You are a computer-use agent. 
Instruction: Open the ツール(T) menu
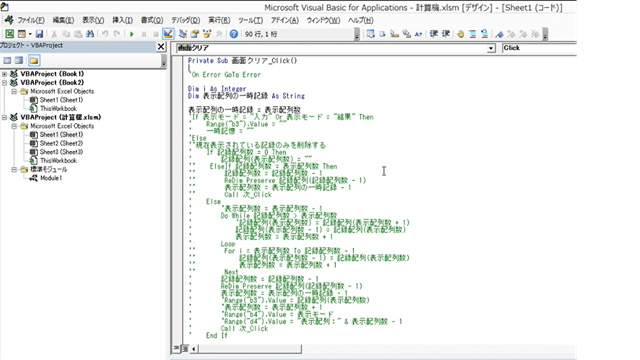coord(250,20)
